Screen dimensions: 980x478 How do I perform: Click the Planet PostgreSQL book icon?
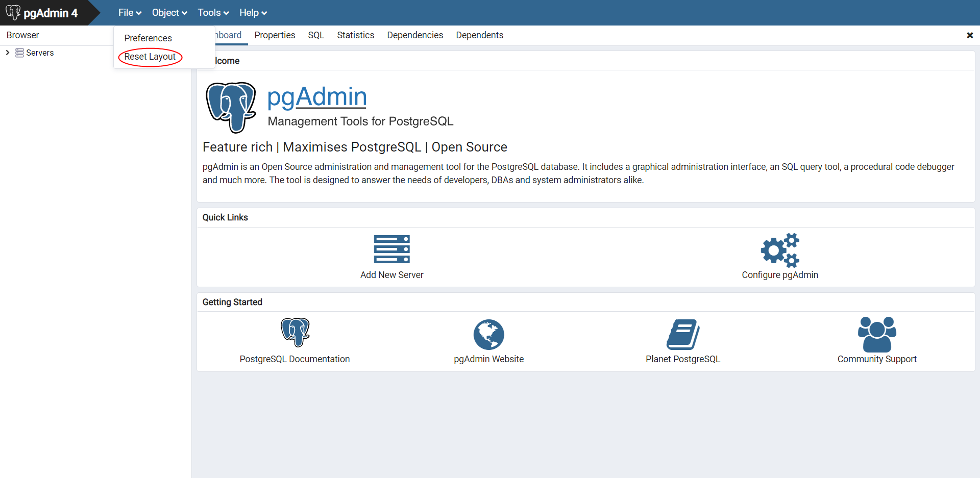click(683, 335)
